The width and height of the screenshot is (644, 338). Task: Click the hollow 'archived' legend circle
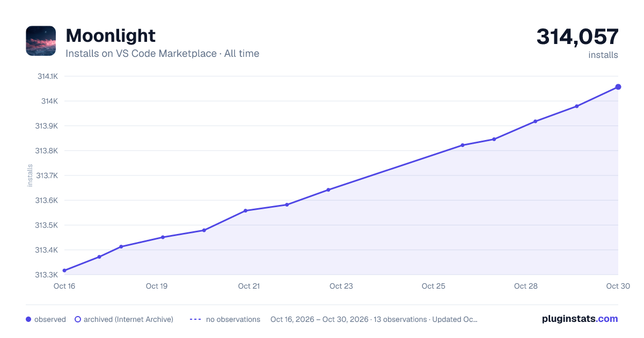click(78, 319)
